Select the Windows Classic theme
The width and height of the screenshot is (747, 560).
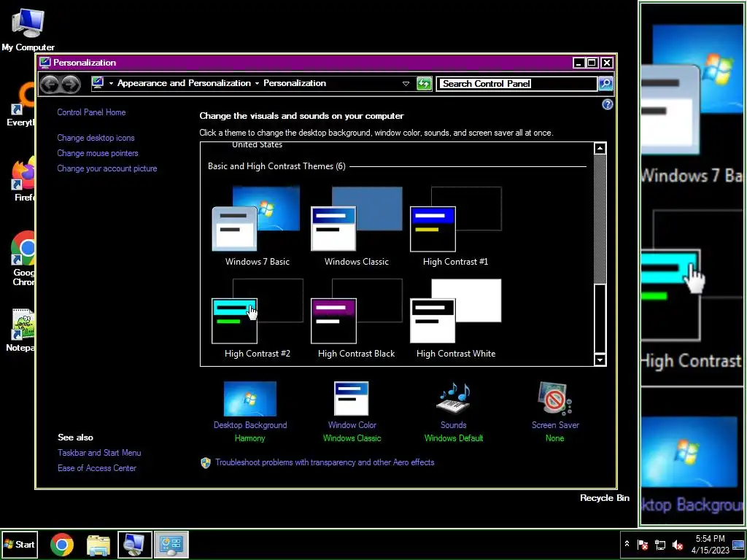click(x=356, y=226)
